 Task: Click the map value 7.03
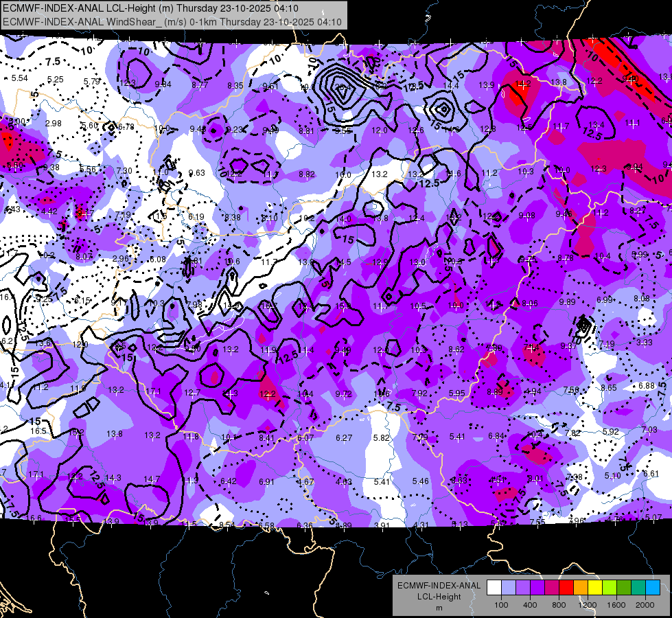(649, 430)
